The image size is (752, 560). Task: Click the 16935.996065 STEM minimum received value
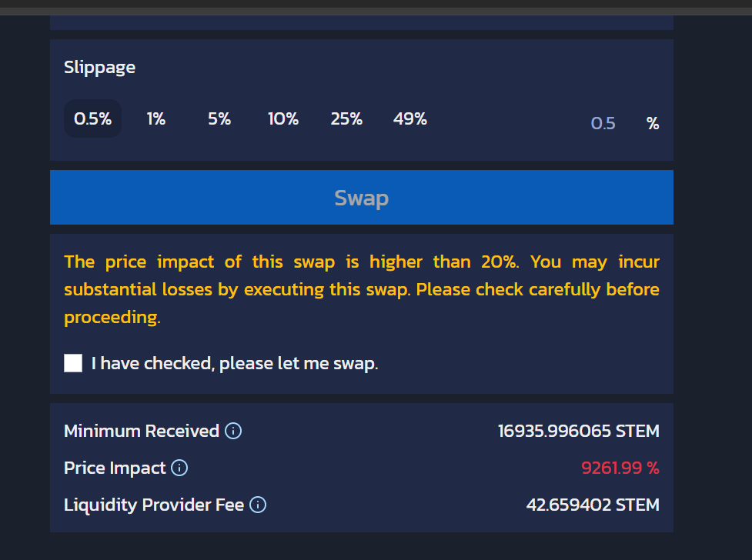pos(578,431)
